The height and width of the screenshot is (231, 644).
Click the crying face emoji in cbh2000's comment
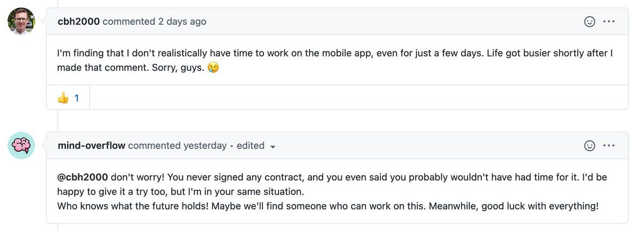tap(213, 68)
